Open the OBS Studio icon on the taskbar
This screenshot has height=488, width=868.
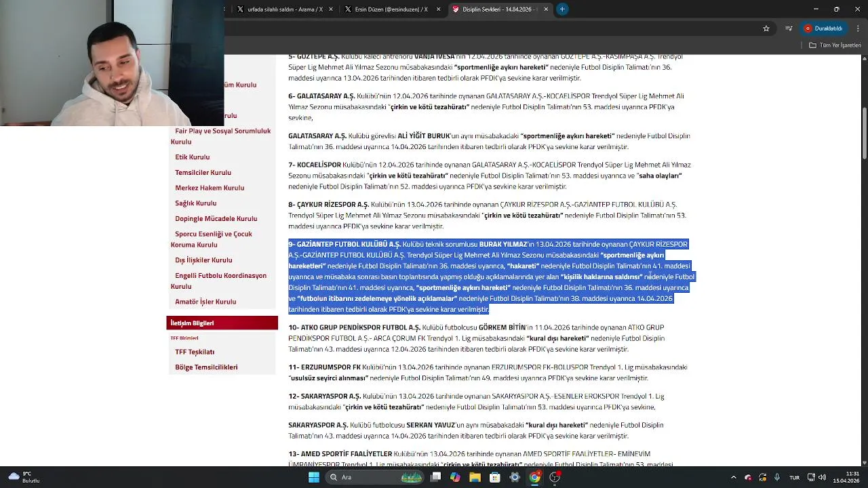click(555, 477)
